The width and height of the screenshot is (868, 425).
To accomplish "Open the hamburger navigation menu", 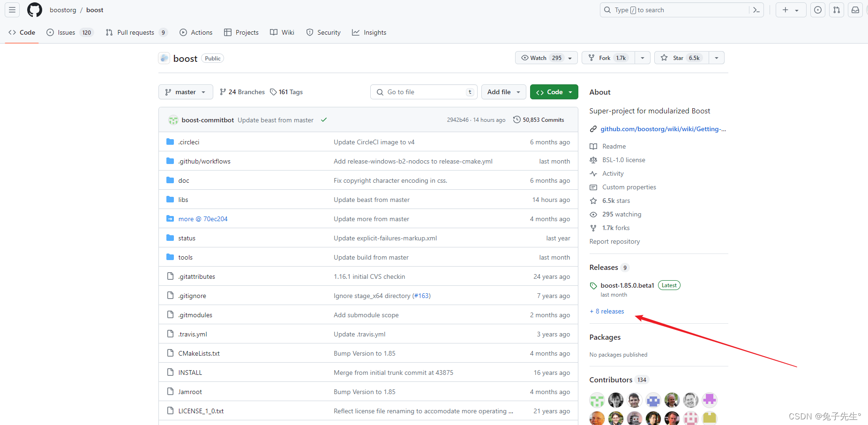I will pos(12,10).
